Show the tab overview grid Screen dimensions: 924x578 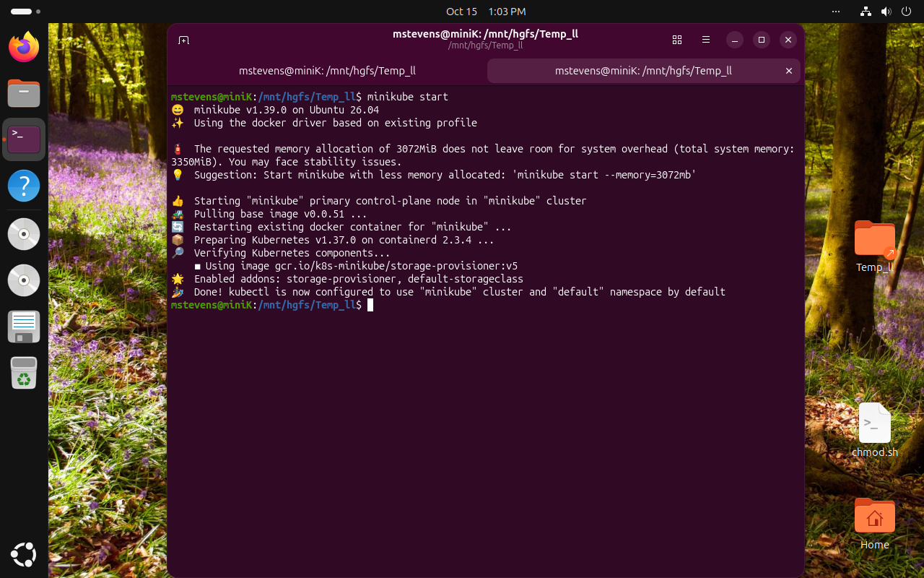(x=677, y=40)
